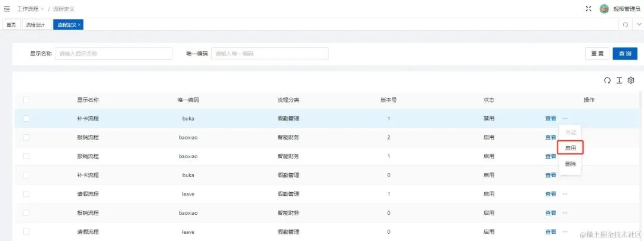Click the 流程分类 column header
The width and height of the screenshot is (644, 241).
(x=289, y=100)
